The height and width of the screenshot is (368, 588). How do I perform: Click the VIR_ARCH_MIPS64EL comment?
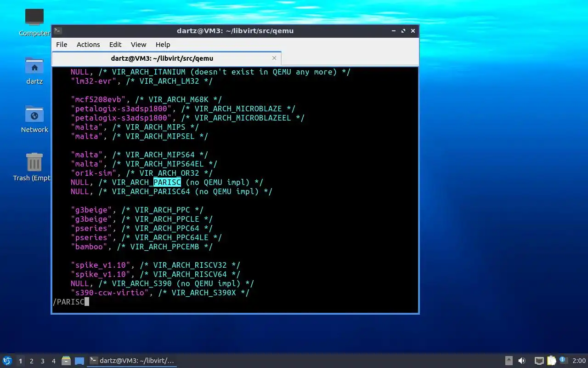(x=164, y=164)
